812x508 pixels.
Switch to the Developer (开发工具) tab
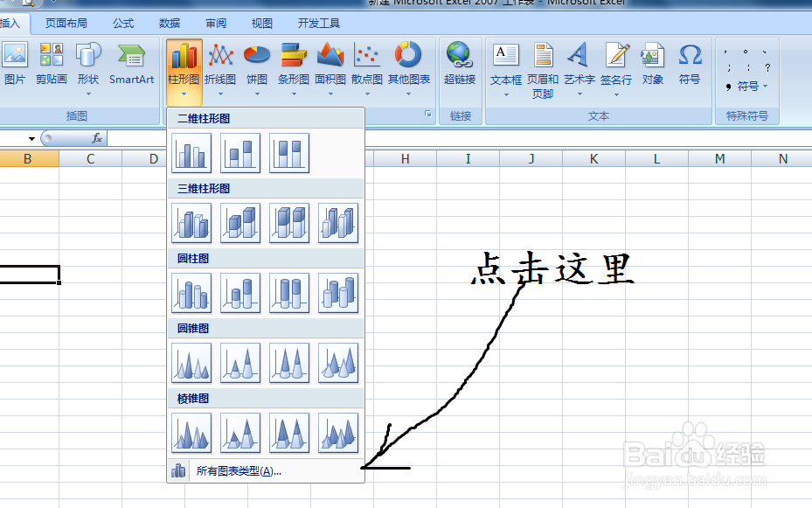point(319,24)
